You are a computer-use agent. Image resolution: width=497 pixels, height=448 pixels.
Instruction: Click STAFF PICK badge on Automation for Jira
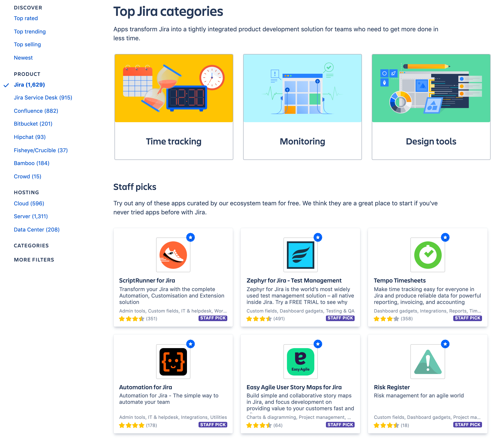213,425
